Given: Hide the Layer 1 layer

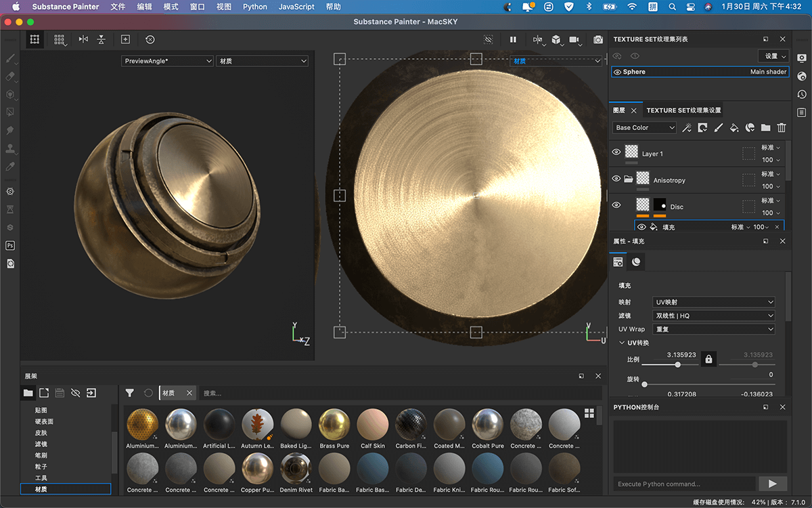Looking at the screenshot, I should point(616,152).
